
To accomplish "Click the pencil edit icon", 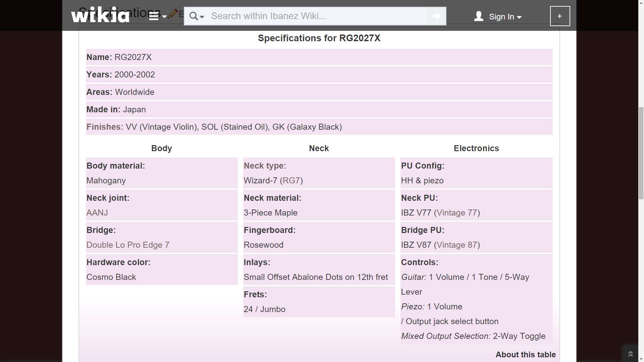I will (173, 13).
